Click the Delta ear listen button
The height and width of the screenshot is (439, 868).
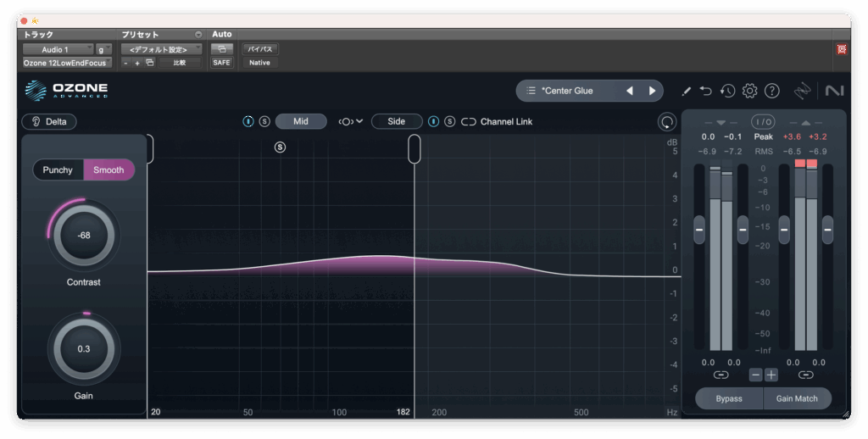click(x=49, y=121)
